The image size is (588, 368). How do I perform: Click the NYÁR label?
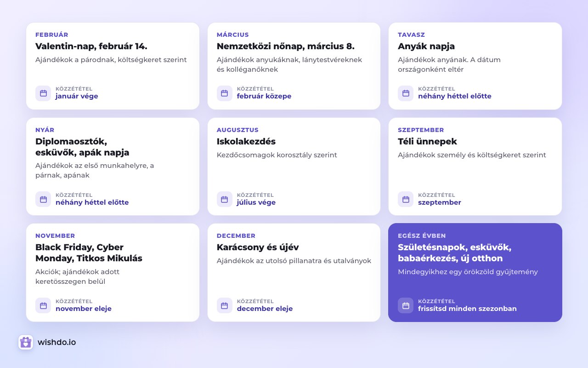[45, 130]
